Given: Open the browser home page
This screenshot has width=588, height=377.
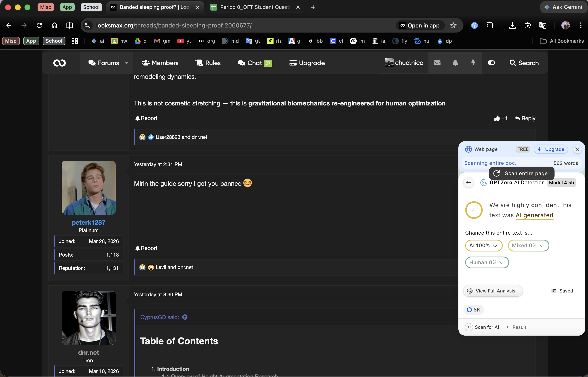Looking at the screenshot, I should pos(54,25).
